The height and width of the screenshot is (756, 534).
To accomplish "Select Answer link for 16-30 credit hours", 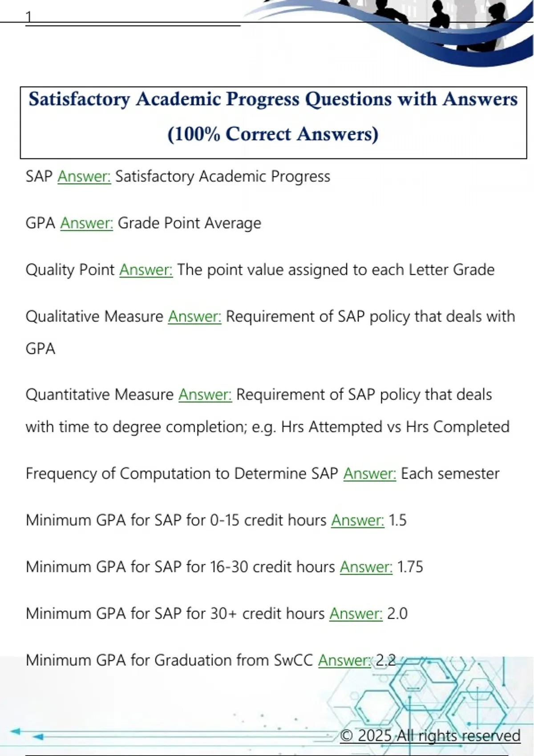I will pos(366,567).
